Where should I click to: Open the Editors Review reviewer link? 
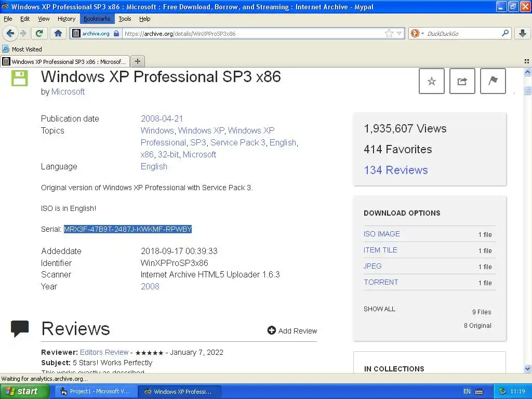(x=104, y=352)
